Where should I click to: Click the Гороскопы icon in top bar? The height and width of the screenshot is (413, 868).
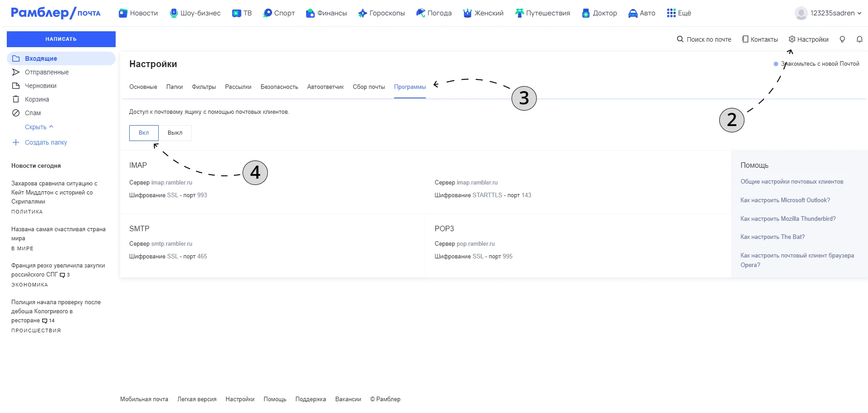tap(362, 13)
